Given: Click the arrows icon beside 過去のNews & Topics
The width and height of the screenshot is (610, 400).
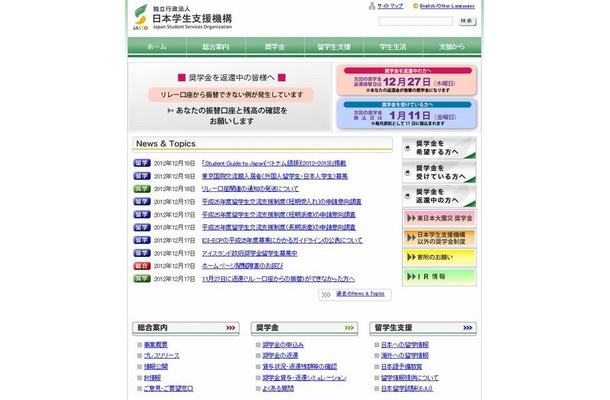Looking at the screenshot, I should tap(326, 295).
